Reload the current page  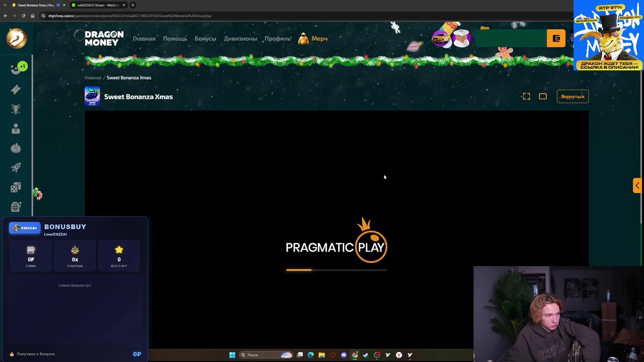tap(23, 16)
